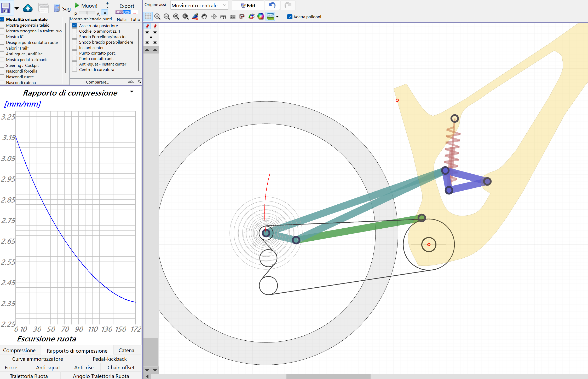Screen dimensions: 588x379
Task: Select Tutto to show all trajectories
Action: (x=135, y=19)
